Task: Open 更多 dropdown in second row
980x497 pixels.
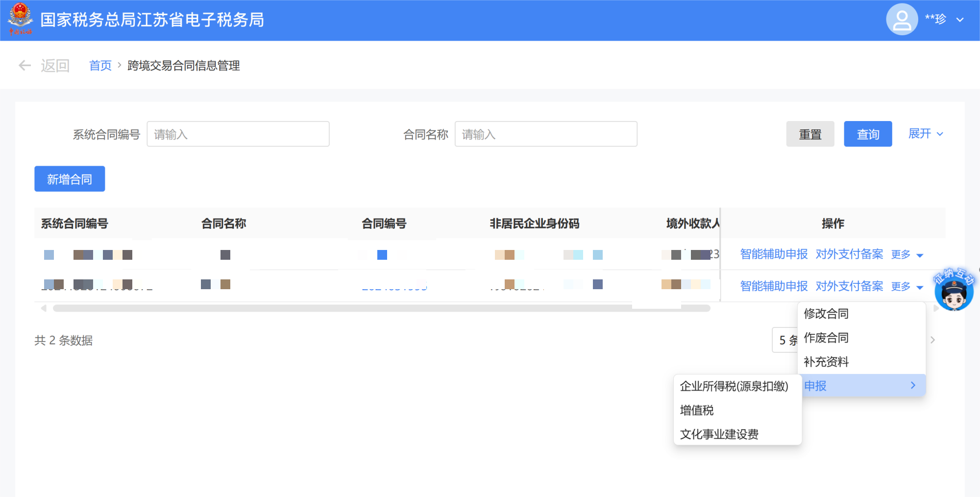Action: coord(906,286)
